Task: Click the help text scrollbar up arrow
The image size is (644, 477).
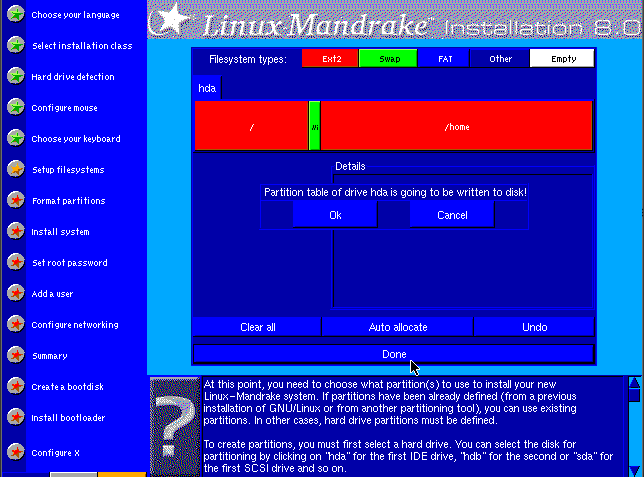Action: pyautogui.click(x=633, y=383)
